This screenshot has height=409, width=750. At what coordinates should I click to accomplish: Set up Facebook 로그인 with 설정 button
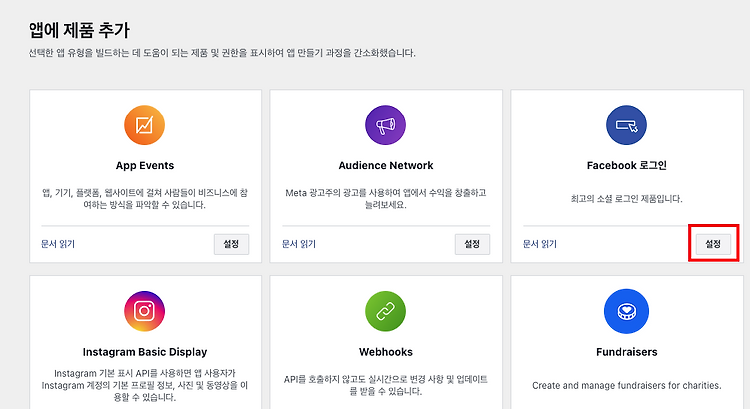point(713,244)
